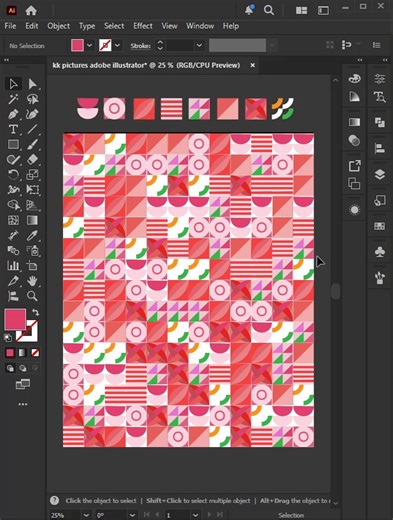Screen dimensions: 393x520
Task: Go to Home screen icon
Action: (x=31, y=11)
